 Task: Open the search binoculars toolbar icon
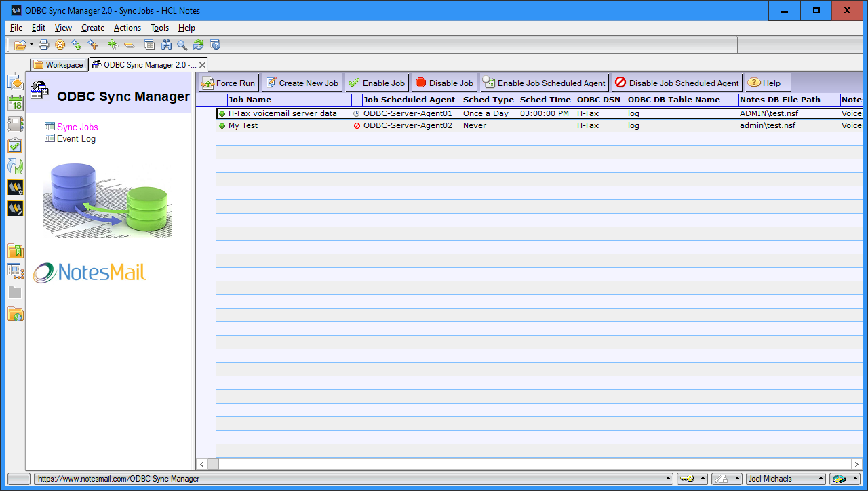coord(166,44)
